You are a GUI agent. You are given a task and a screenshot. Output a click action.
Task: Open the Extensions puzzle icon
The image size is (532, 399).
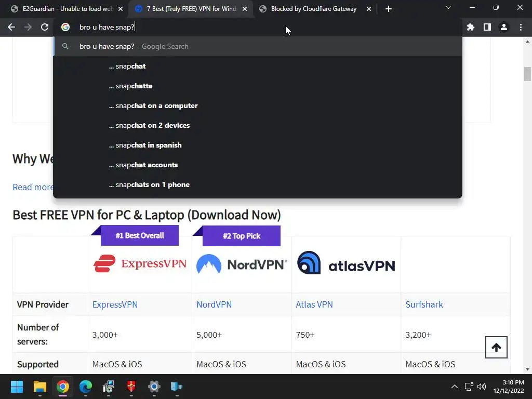pyautogui.click(x=471, y=27)
